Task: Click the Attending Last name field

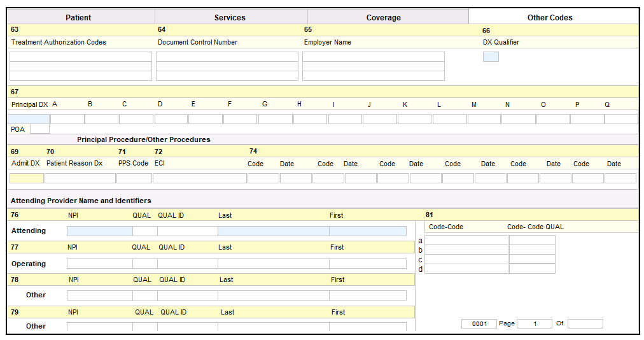Action: (x=273, y=231)
